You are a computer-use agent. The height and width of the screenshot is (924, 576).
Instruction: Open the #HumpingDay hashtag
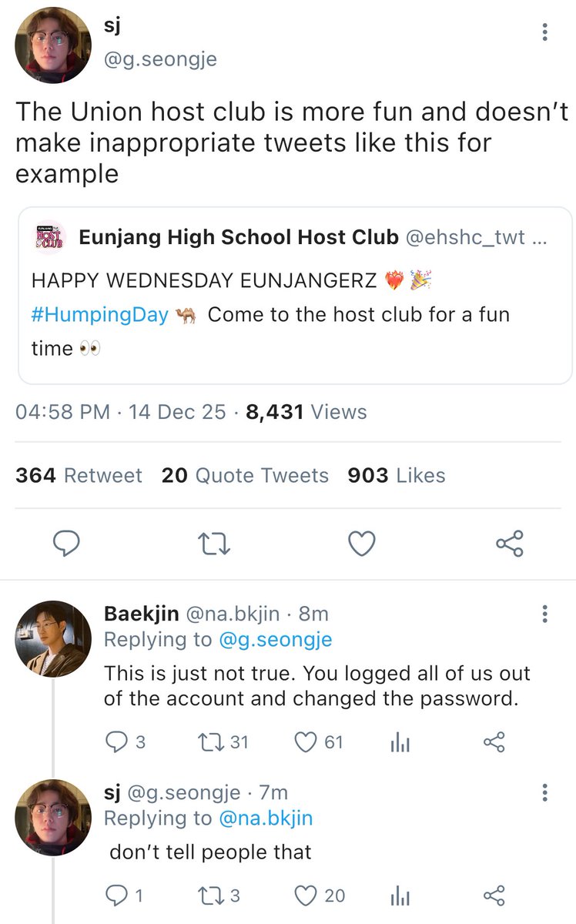100,315
